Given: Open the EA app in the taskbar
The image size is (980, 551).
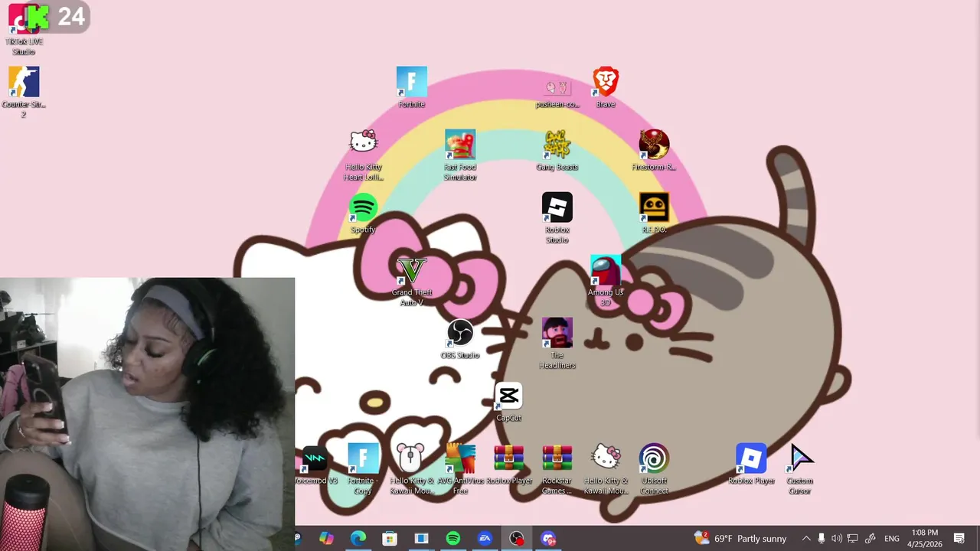Looking at the screenshot, I should 485,539.
